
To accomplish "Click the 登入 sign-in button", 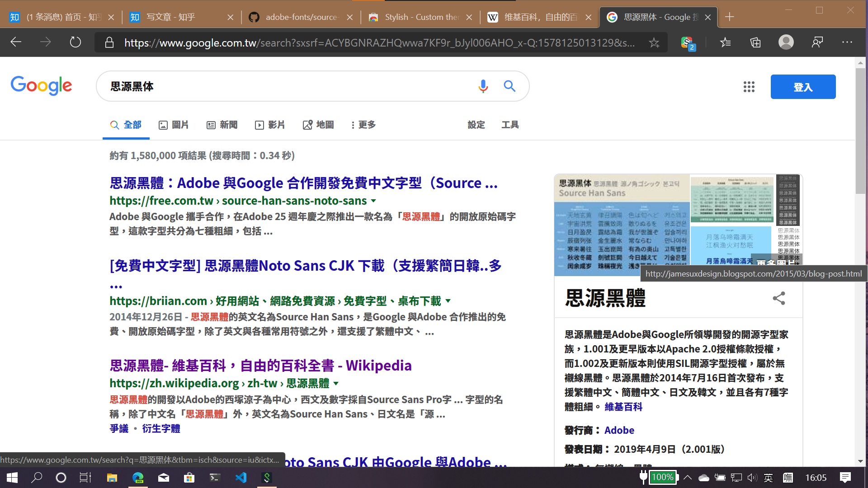I will point(803,87).
